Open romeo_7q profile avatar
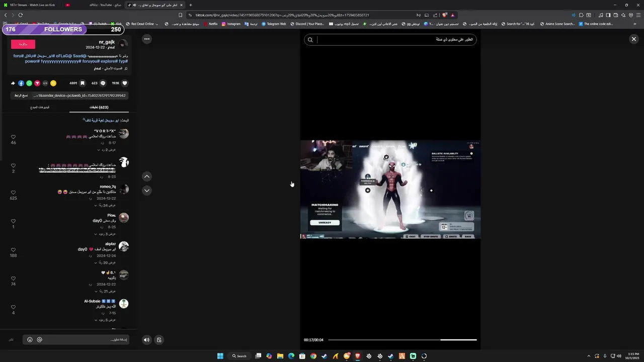 124,190
